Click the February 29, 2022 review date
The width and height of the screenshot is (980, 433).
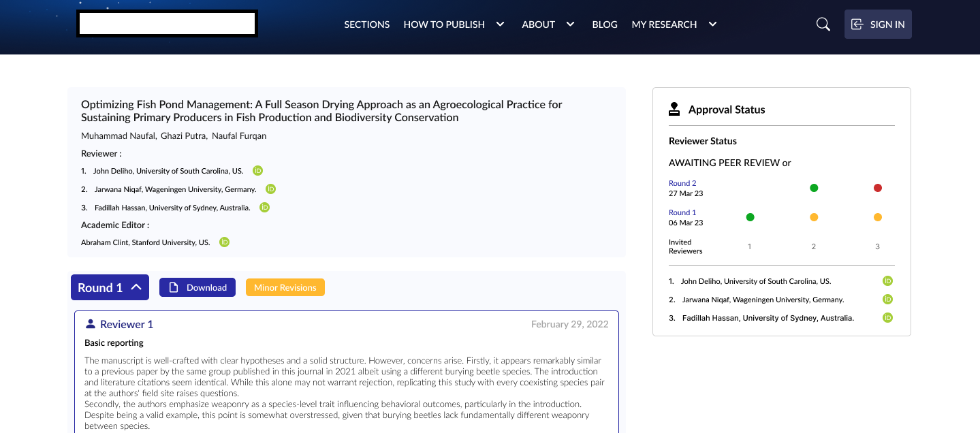570,324
